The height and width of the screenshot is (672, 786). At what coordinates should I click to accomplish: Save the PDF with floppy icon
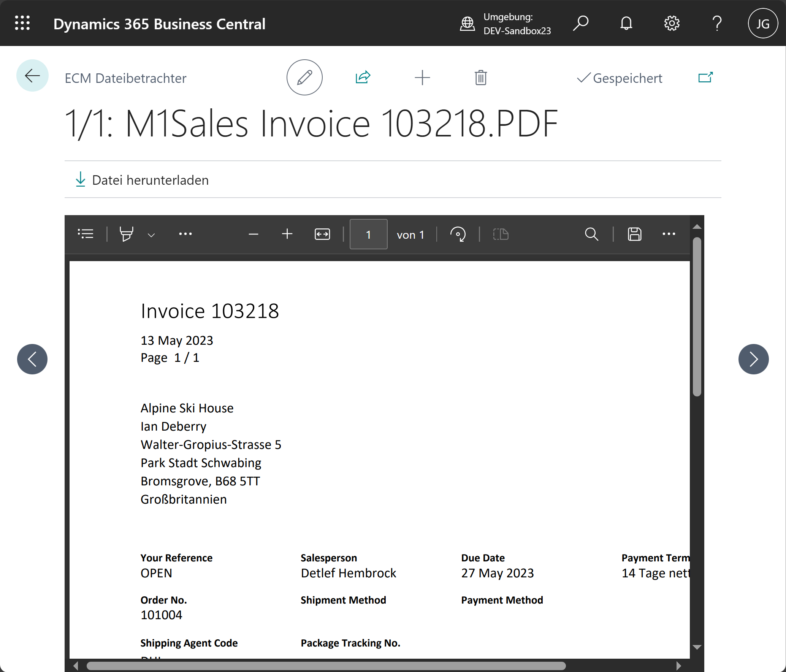click(635, 234)
